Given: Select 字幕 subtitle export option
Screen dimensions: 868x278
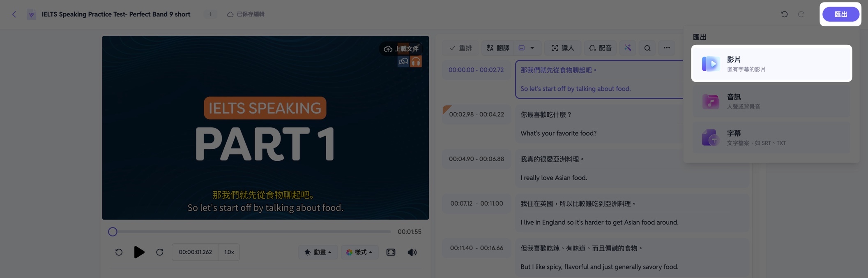Looking at the screenshot, I should pos(771,137).
